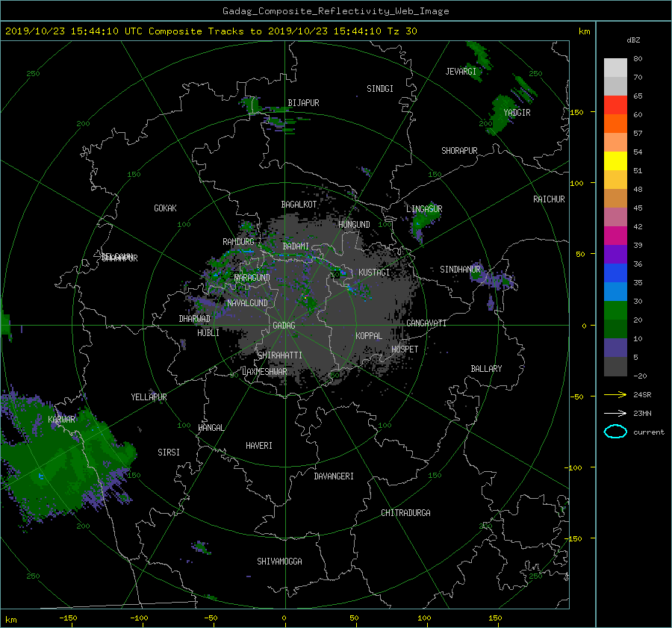This screenshot has width=672, height=628.
Task: Click the YADGIR city label
Action: [x=517, y=113]
